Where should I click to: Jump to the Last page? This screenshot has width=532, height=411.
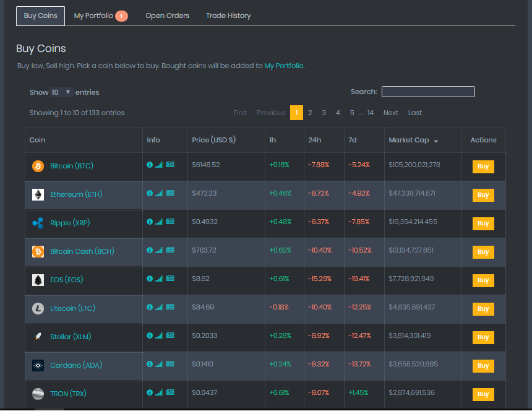415,113
